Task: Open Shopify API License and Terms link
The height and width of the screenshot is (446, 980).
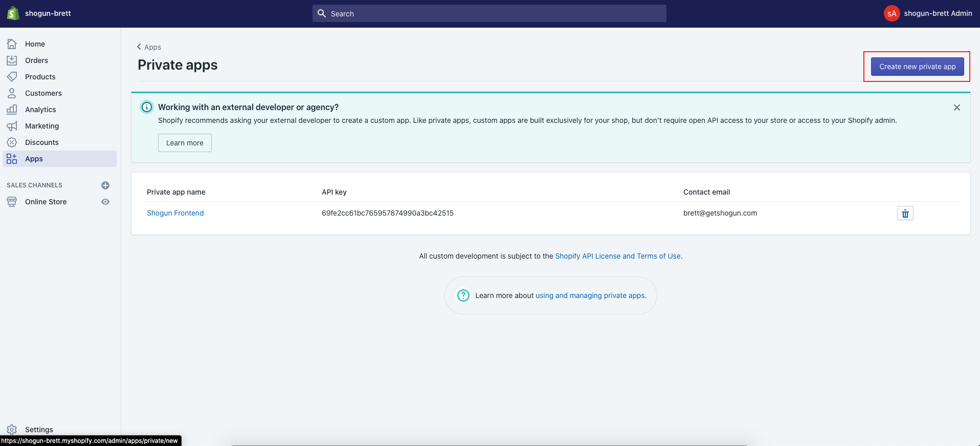Action: (618, 256)
